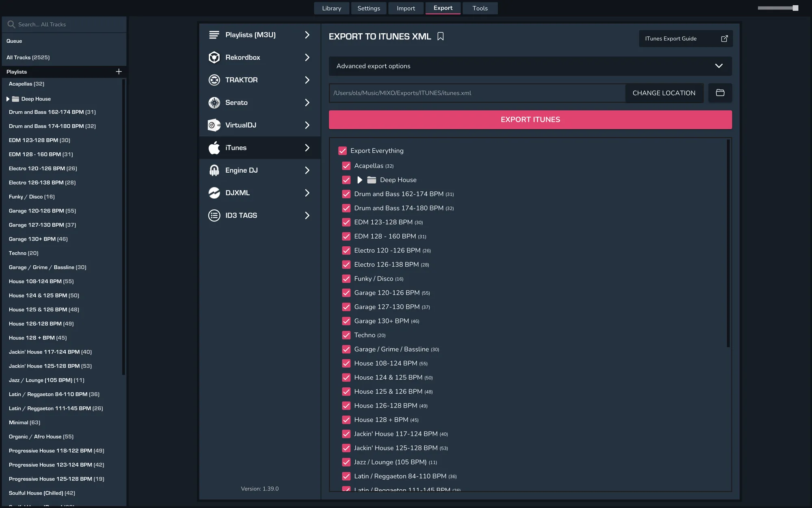Switch to the Library tab
Viewport: 812px width, 508px height.
click(x=331, y=8)
